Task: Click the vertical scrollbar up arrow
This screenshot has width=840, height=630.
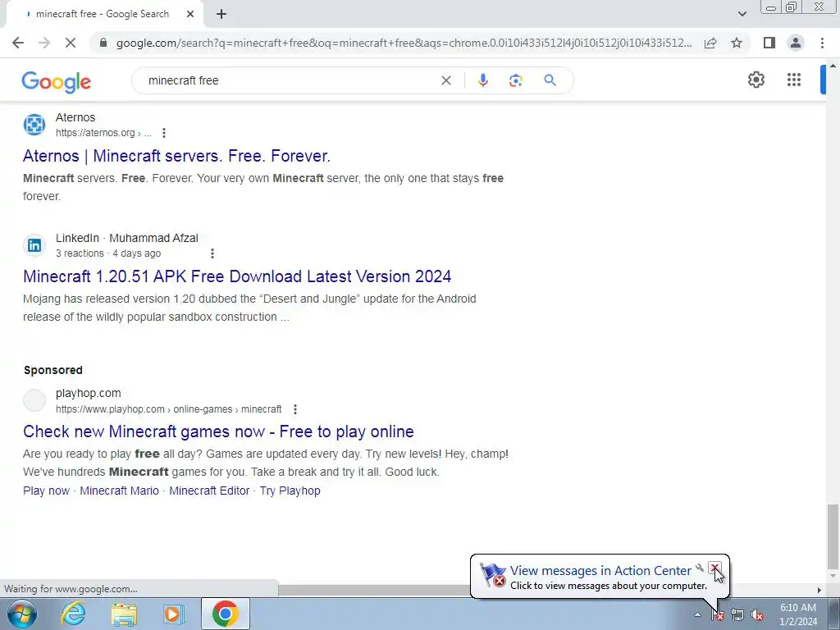Action: (x=833, y=66)
